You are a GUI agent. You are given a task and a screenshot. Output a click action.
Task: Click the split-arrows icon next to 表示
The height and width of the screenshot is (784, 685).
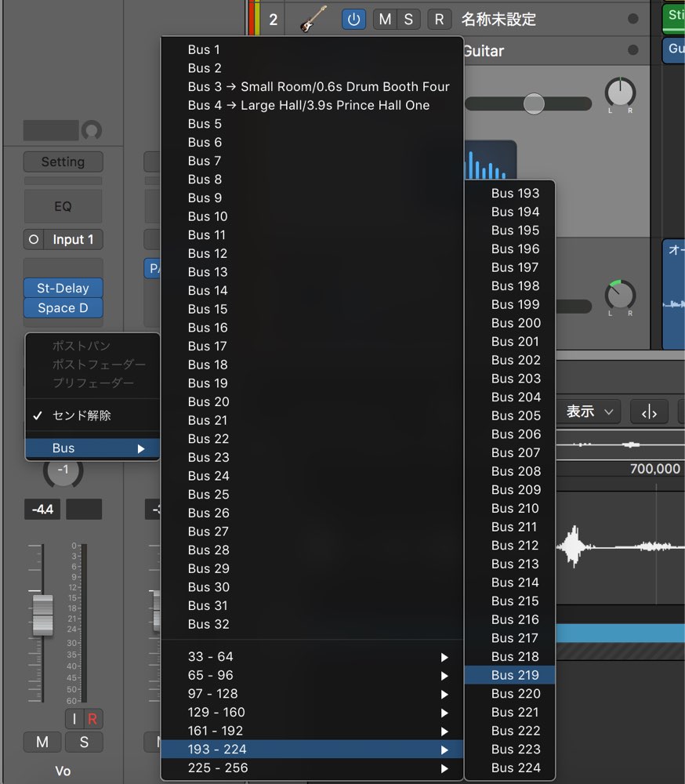click(649, 412)
